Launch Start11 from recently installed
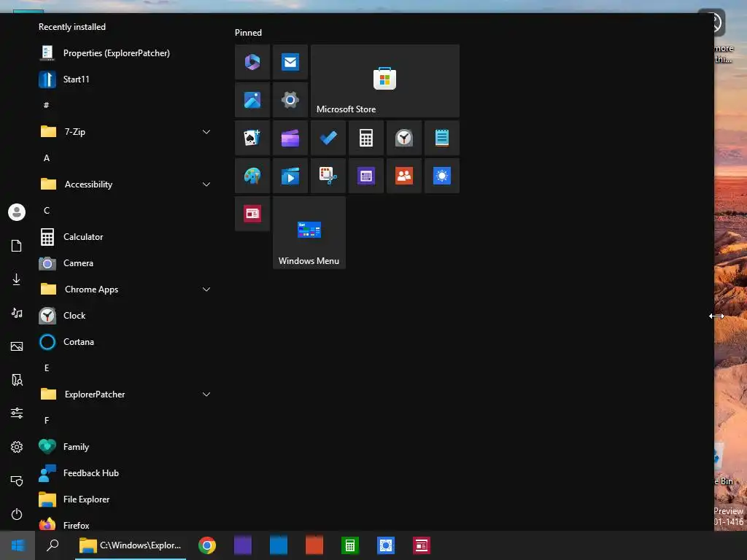This screenshot has height=560, width=747. pyautogui.click(x=126, y=79)
